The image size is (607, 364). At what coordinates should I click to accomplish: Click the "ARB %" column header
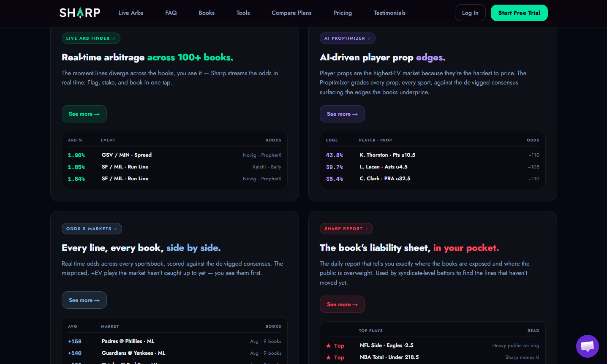(x=75, y=140)
